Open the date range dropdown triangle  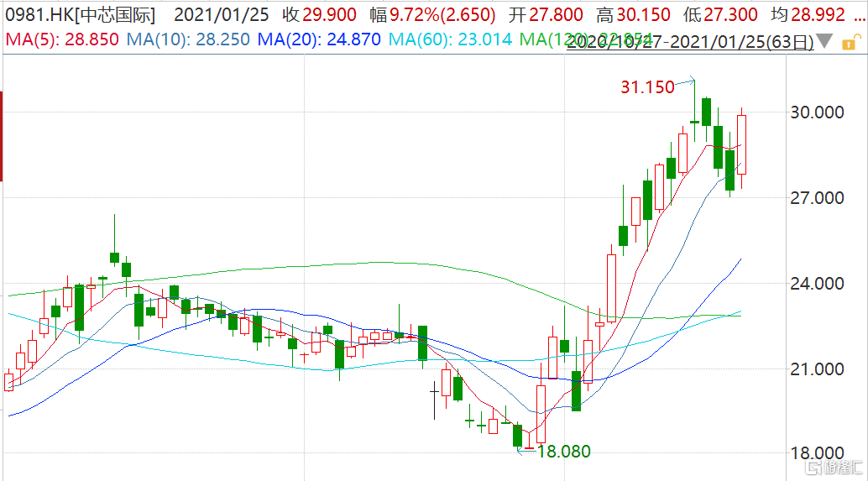824,41
